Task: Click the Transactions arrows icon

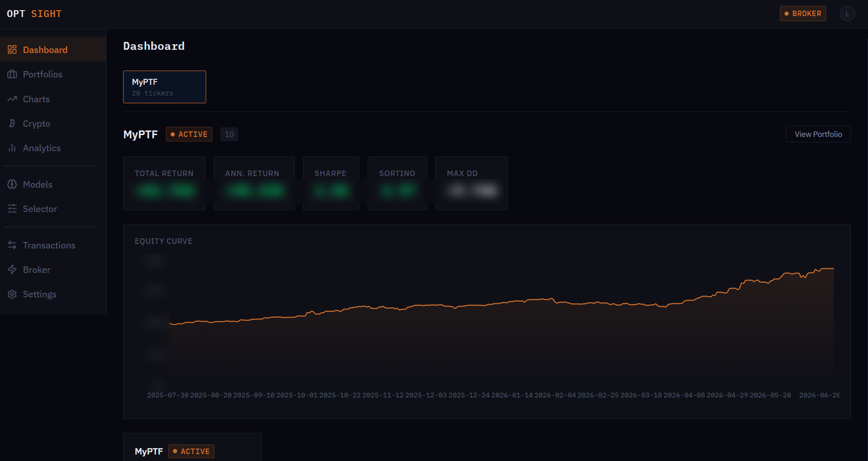Action: click(12, 245)
